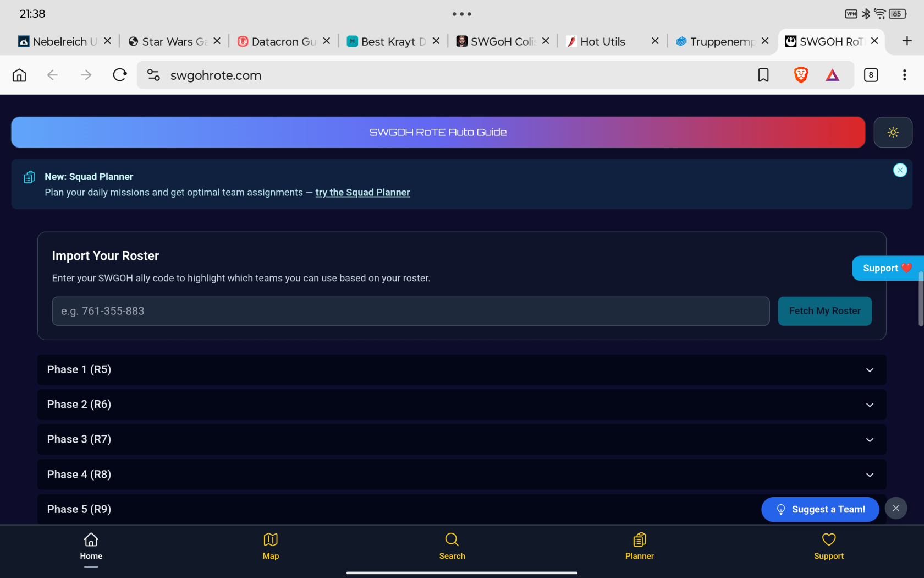Switch to the Best Krayt tab
Viewport: 924px width, 578px height.
tap(387, 41)
